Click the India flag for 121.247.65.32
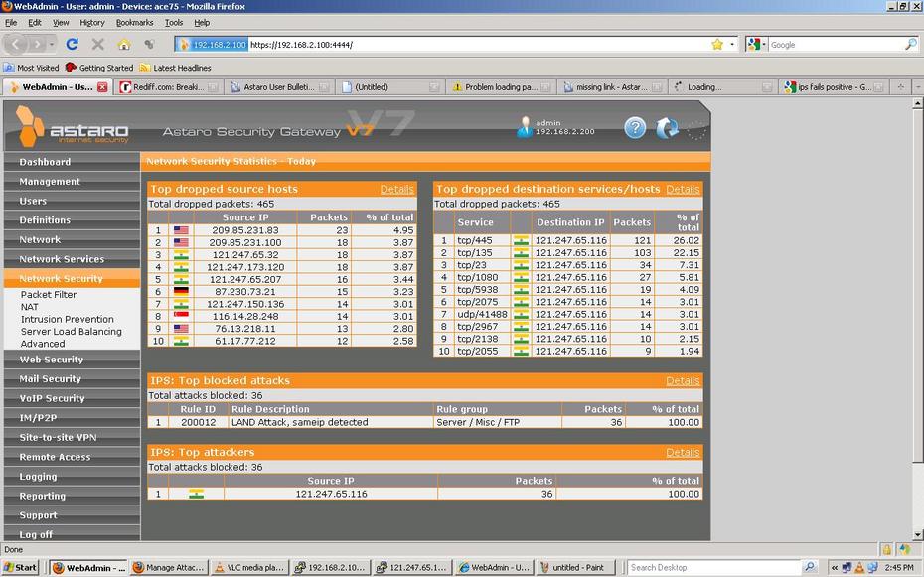Image resolution: width=924 pixels, height=577 pixels. click(181, 255)
